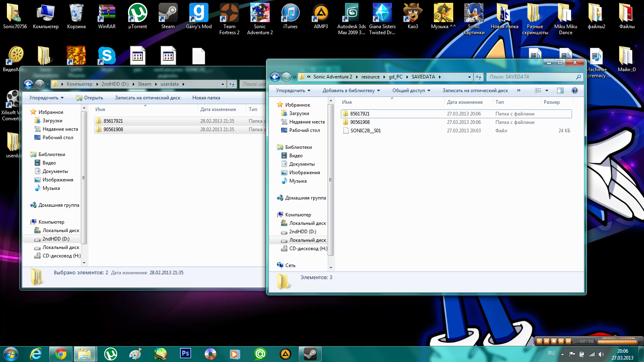Switch to Steam in the taskbar

tap(310, 354)
